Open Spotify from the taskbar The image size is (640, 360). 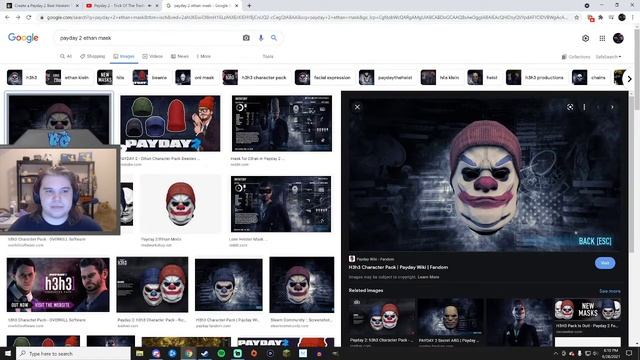pos(221,353)
